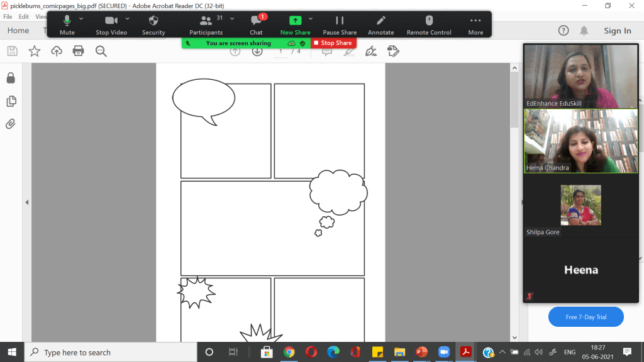Open page thumbnails panel icon

point(11,101)
